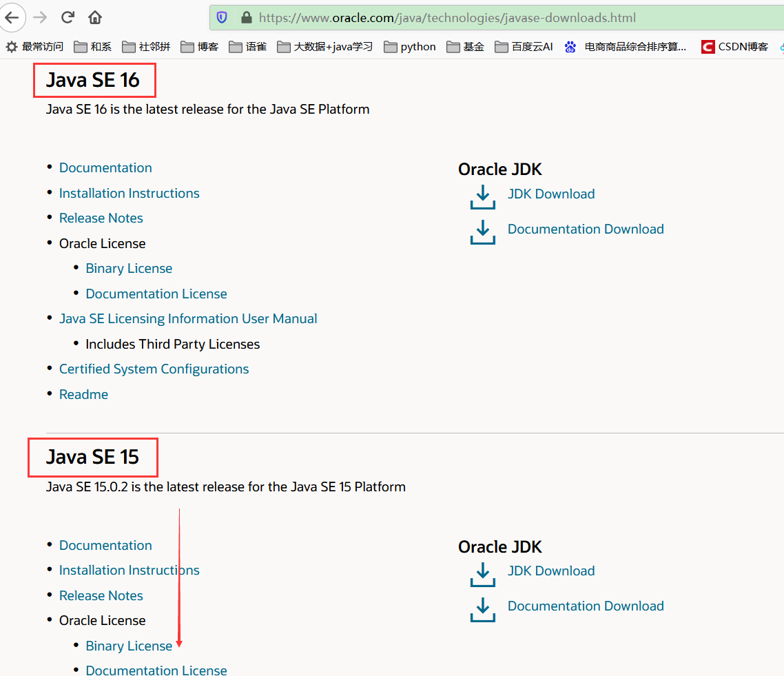Screen dimensions: 784x676
Task: Click download icon beside Java SE 15 Documentation Download
Action: [482, 609]
